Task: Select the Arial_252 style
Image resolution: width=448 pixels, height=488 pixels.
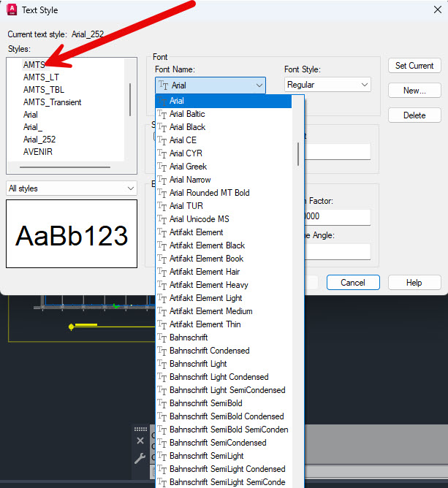Action: [x=39, y=140]
